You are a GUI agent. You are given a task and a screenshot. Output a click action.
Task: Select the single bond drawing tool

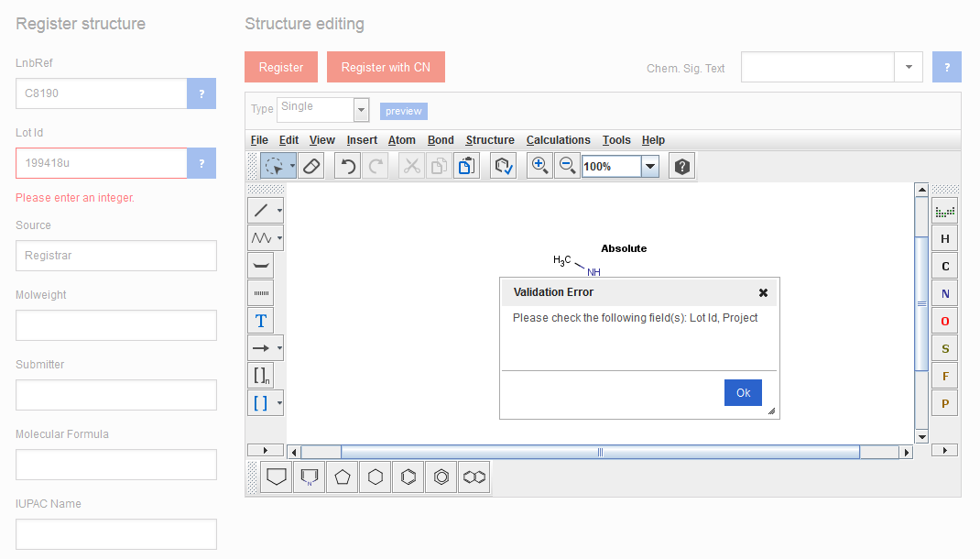pyautogui.click(x=260, y=209)
